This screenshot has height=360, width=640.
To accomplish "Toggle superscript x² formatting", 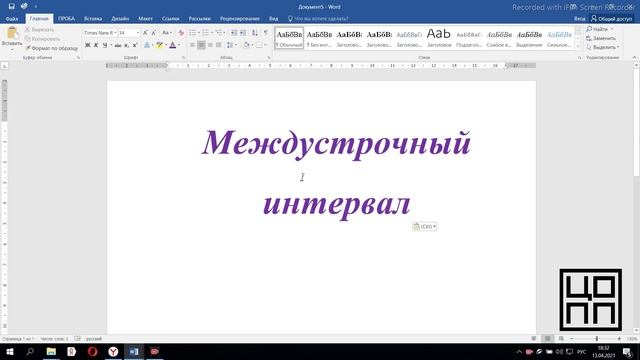I will tap(135, 45).
